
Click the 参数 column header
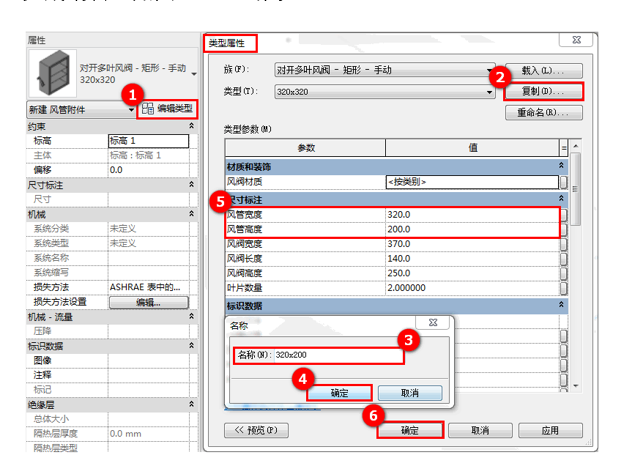[305, 148]
